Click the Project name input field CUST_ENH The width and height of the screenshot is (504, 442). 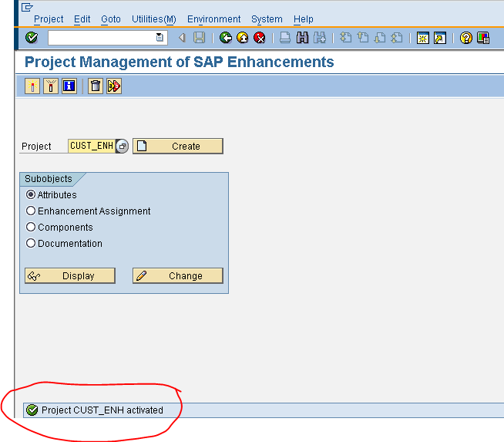click(x=92, y=146)
